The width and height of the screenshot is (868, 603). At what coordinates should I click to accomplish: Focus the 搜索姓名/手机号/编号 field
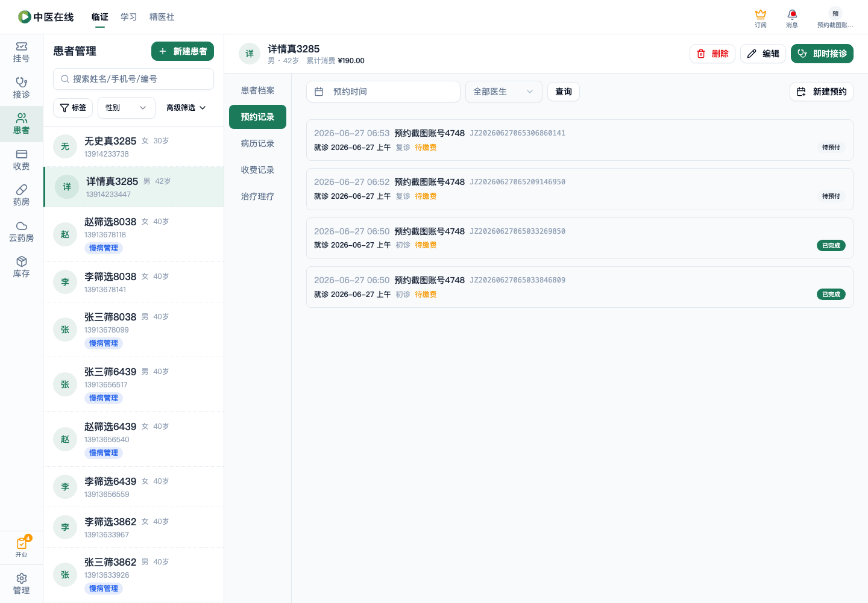coord(133,79)
